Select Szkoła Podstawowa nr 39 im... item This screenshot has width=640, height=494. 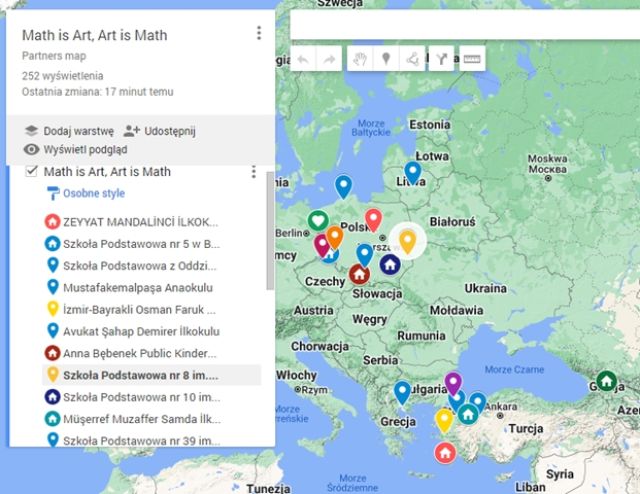[x=151, y=440]
